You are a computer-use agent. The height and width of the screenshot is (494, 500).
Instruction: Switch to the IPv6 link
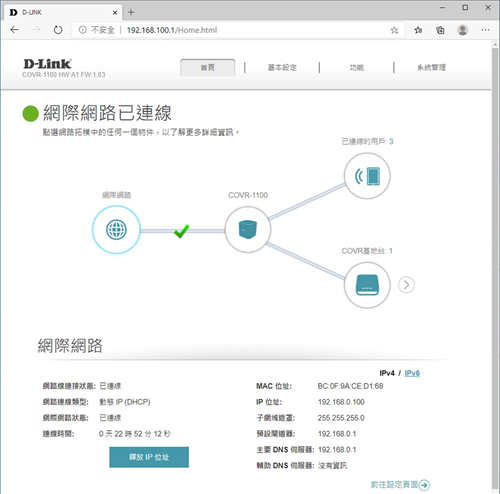(412, 373)
